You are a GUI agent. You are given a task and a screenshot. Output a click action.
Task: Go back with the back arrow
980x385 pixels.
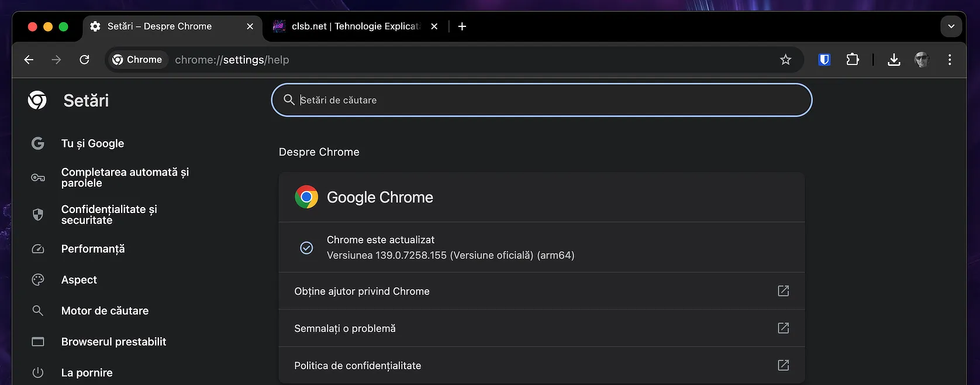[29, 60]
